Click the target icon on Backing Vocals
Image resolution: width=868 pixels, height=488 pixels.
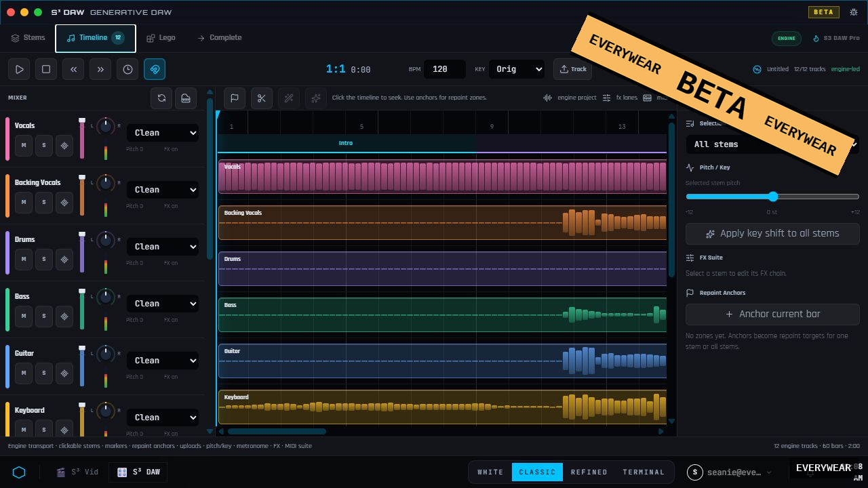(x=64, y=202)
